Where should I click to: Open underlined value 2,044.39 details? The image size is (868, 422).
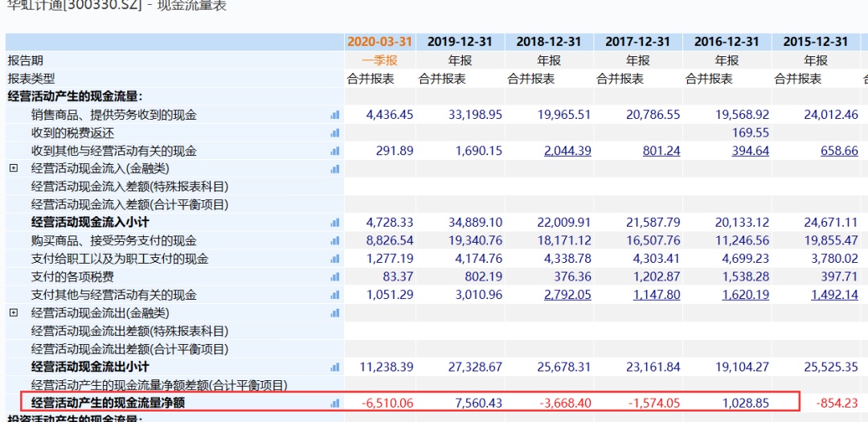[567, 151]
